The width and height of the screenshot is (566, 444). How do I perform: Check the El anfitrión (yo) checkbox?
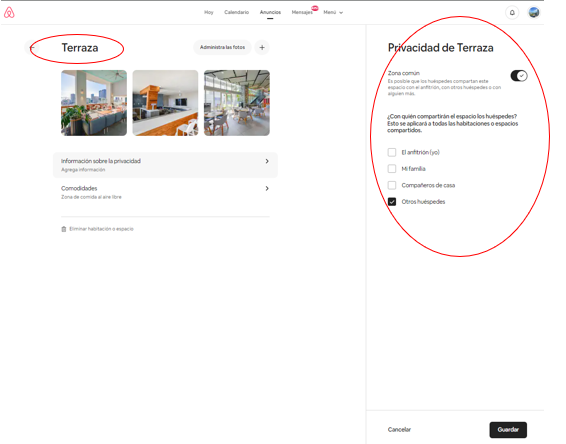click(392, 152)
